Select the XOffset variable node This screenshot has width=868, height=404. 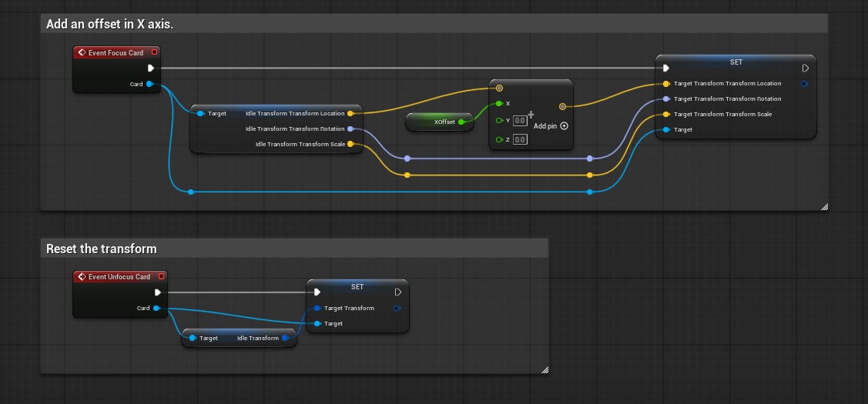click(440, 122)
